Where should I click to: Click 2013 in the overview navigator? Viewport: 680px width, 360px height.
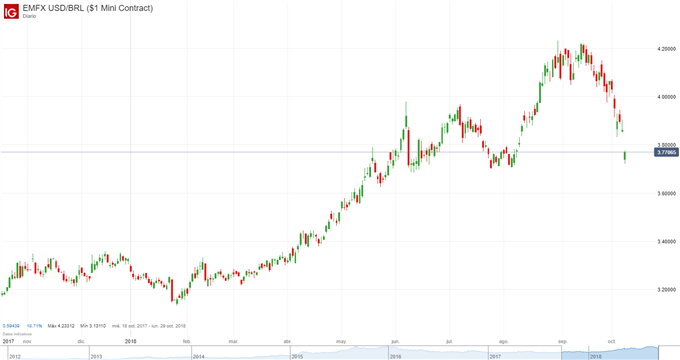coord(96,357)
